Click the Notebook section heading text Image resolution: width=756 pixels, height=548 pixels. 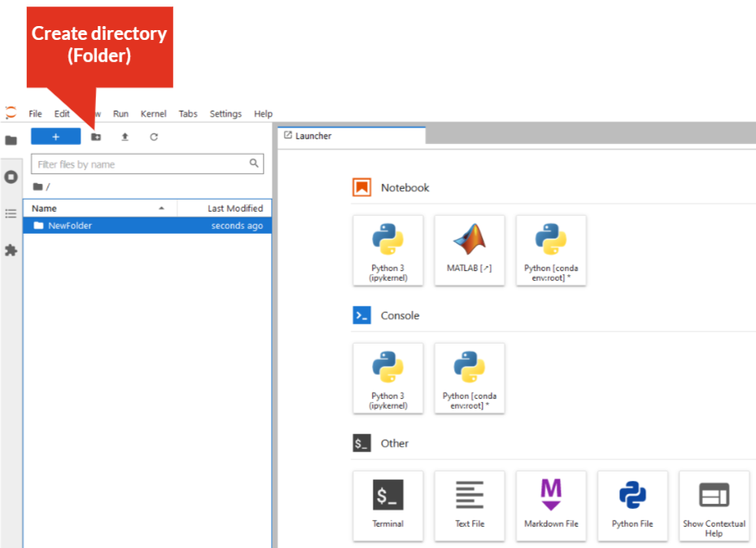[405, 187]
